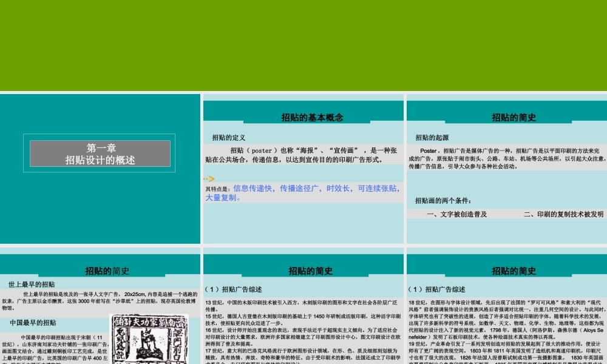607x364 pixels.
Task: Click the paragraph starting 中国最早的印刷招贴出现于宋朝
Action: pos(55,349)
